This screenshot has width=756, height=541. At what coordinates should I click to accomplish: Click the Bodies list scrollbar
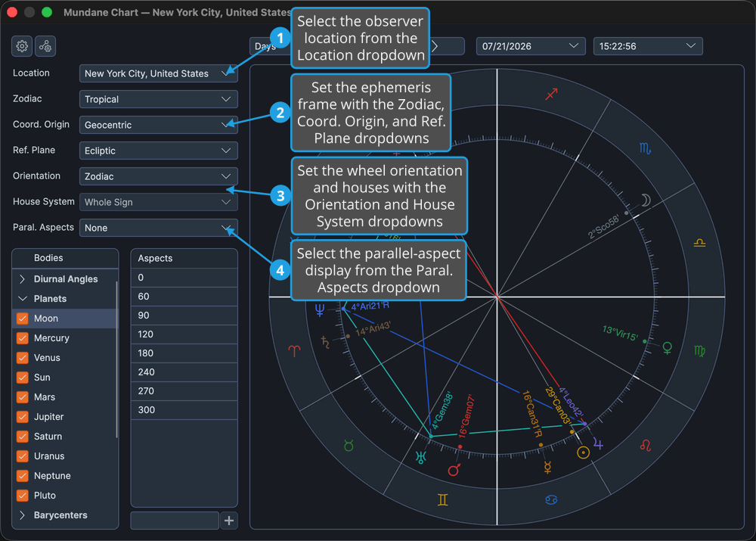point(116,359)
